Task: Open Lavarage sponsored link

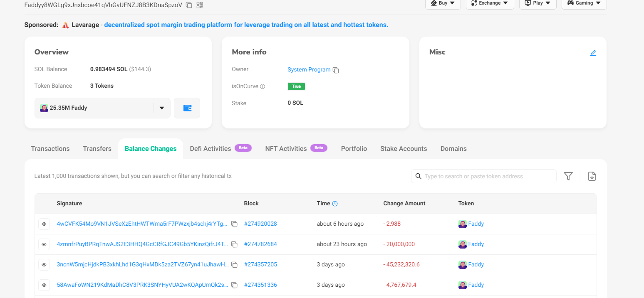Action: (246, 25)
